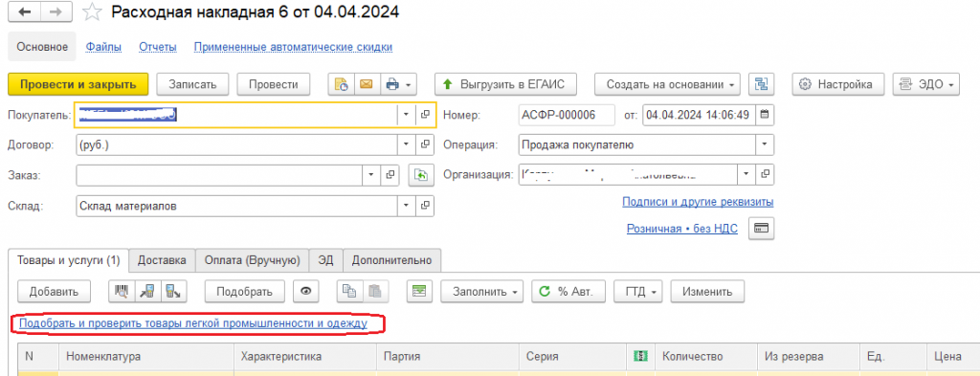Switch to the Доставка tab
Image resolution: width=980 pixels, height=376 pixels.
point(162,260)
